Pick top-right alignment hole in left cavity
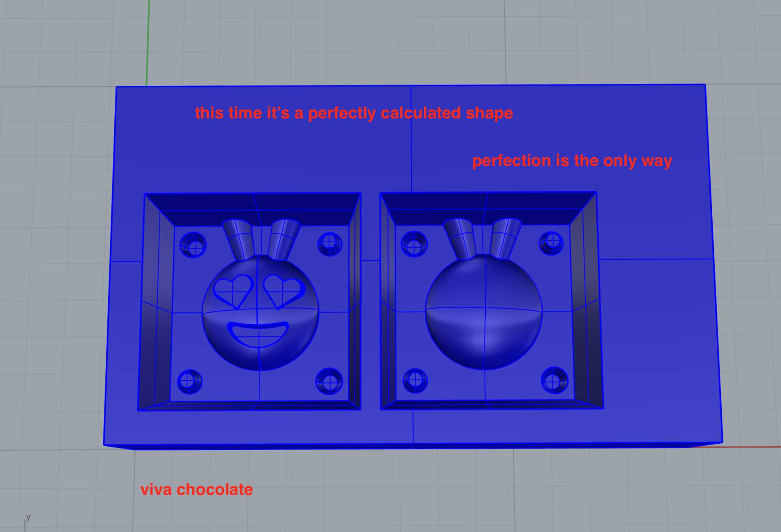Screen dimensions: 781x532 [330, 244]
